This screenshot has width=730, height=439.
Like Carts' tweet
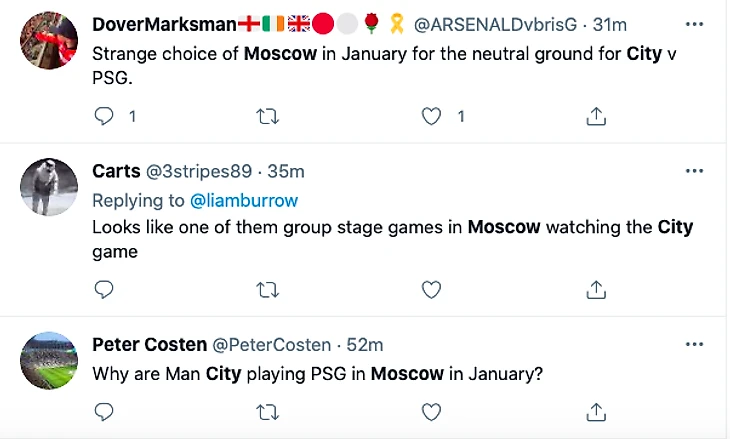pos(431,290)
